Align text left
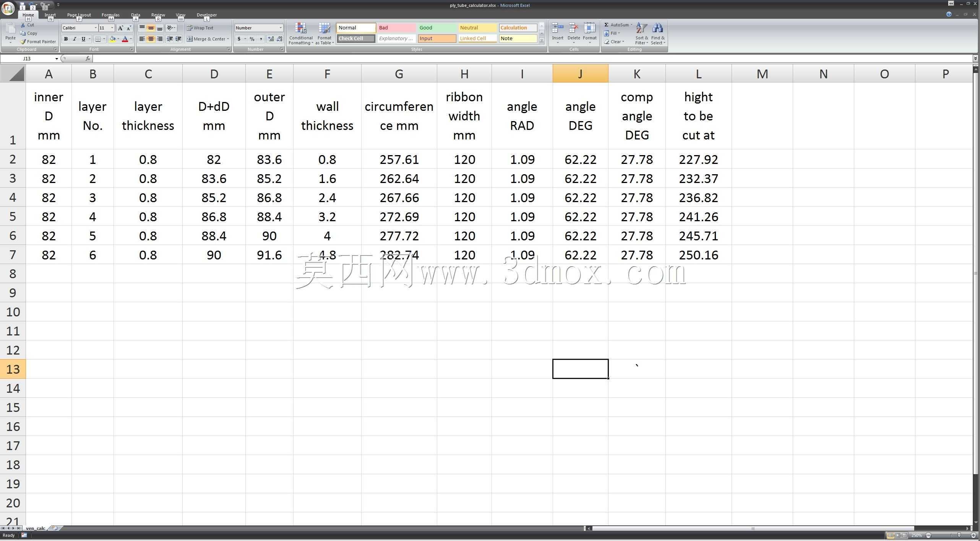Screen dimensions: 980x541 (142, 39)
